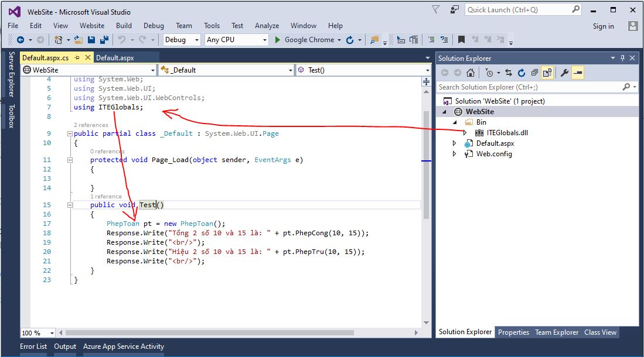Open the File menu
The height and width of the screenshot is (357, 644).
point(13,26)
